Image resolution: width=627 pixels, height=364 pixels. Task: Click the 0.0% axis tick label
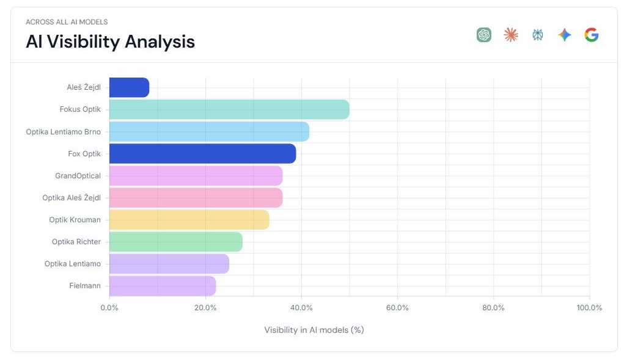pos(110,308)
